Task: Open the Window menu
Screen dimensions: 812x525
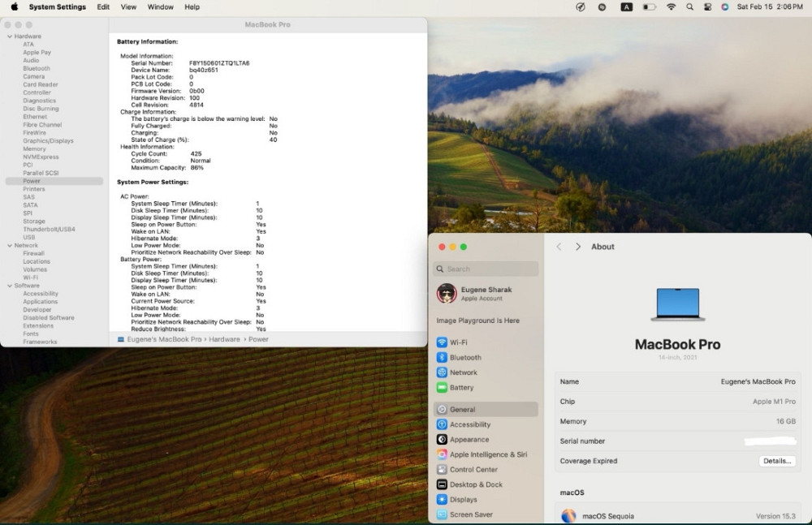Action: [x=160, y=6]
